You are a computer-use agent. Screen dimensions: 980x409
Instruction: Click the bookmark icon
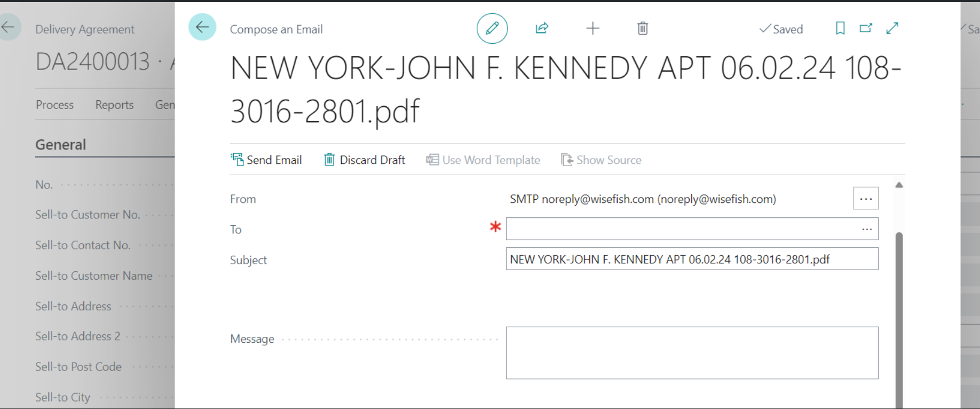tap(840, 28)
